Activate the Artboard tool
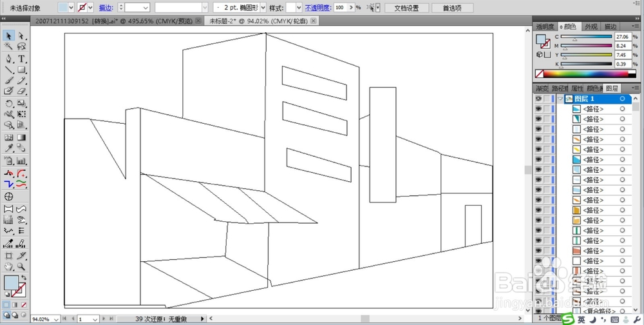The width and height of the screenshot is (644, 325). pyautogui.click(x=8, y=256)
